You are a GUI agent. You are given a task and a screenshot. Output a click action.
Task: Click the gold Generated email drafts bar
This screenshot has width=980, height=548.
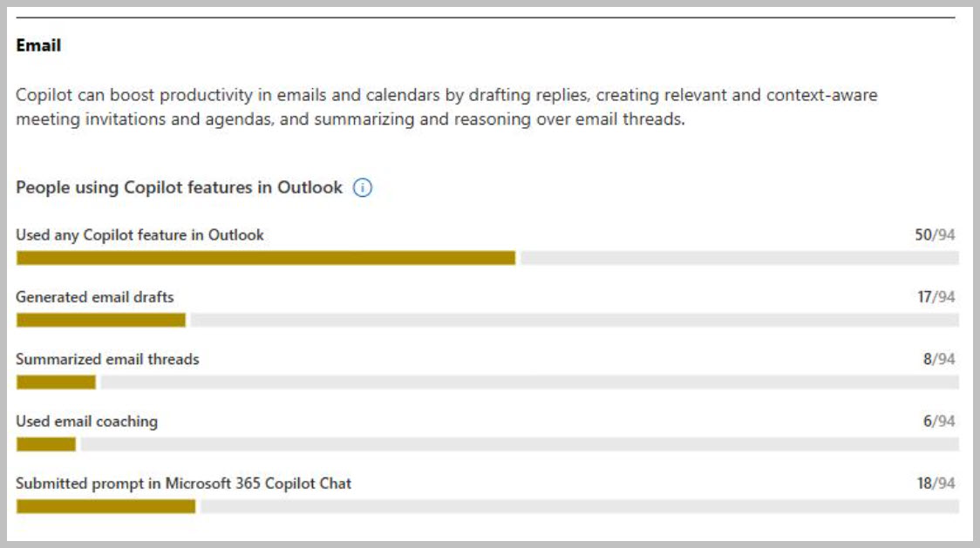point(101,321)
